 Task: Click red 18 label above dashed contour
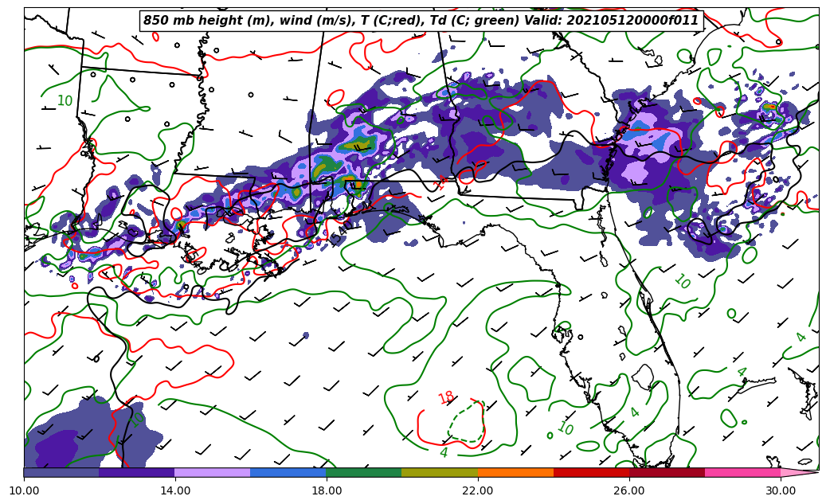tap(446, 397)
